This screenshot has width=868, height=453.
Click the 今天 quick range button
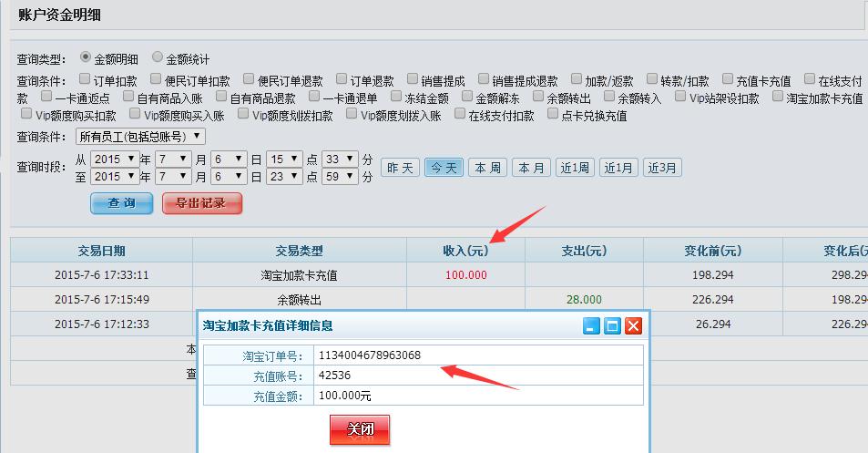click(x=444, y=168)
